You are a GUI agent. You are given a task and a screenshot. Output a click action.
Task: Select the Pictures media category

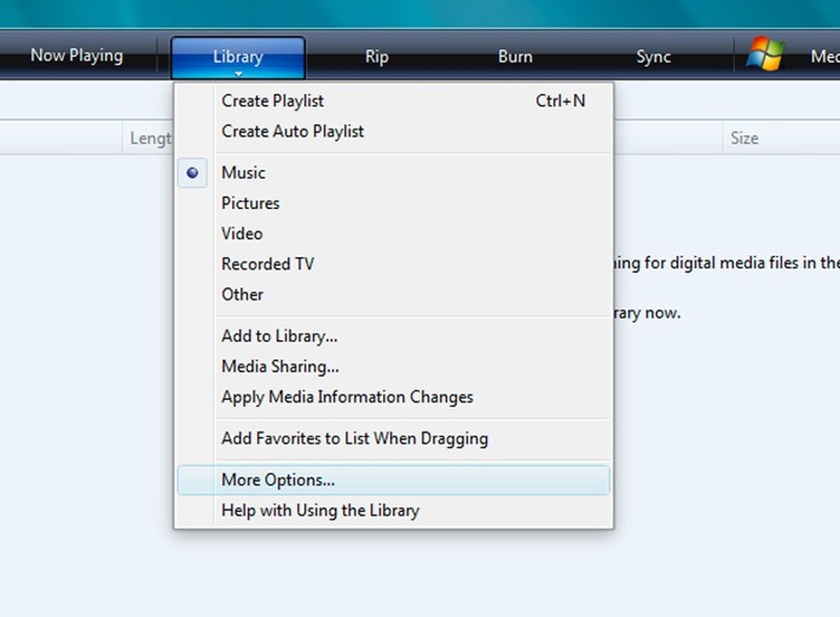(249, 203)
